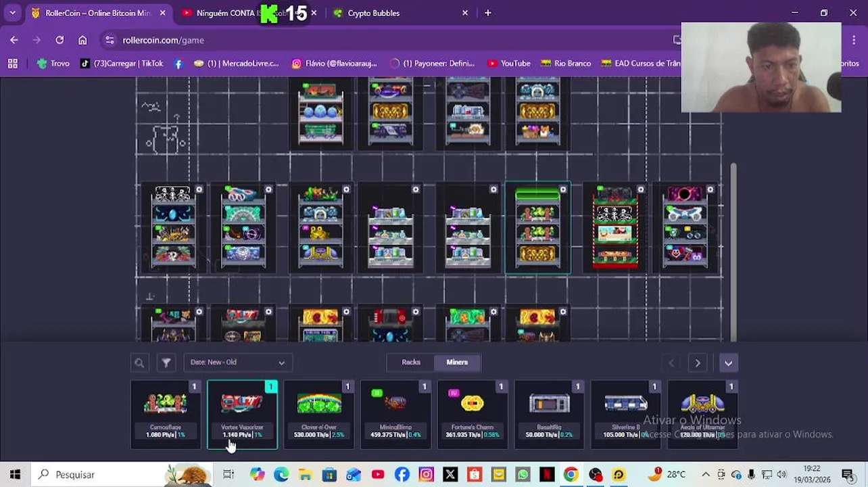The image size is (868, 487).
Task: Open the Rio Branco bookmark
Action: (566, 63)
